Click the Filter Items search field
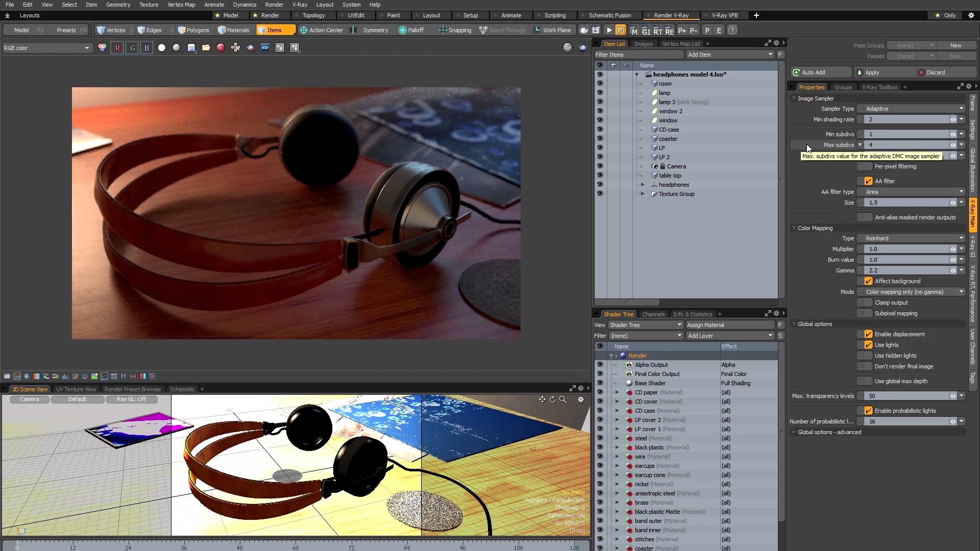Screen dimensions: 980x551 click(638, 55)
